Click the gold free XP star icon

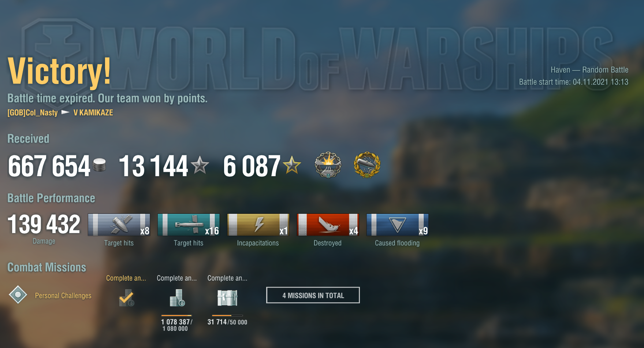pyautogui.click(x=292, y=165)
